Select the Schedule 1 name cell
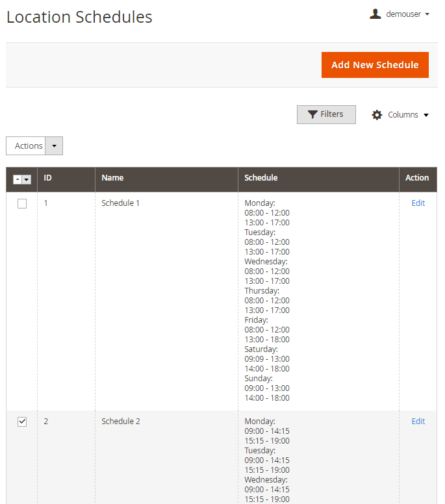 (x=121, y=203)
